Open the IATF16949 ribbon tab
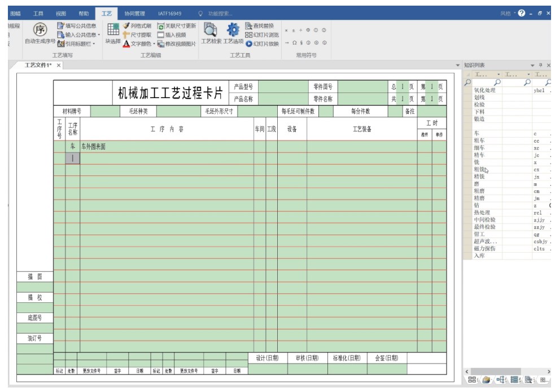 click(169, 14)
